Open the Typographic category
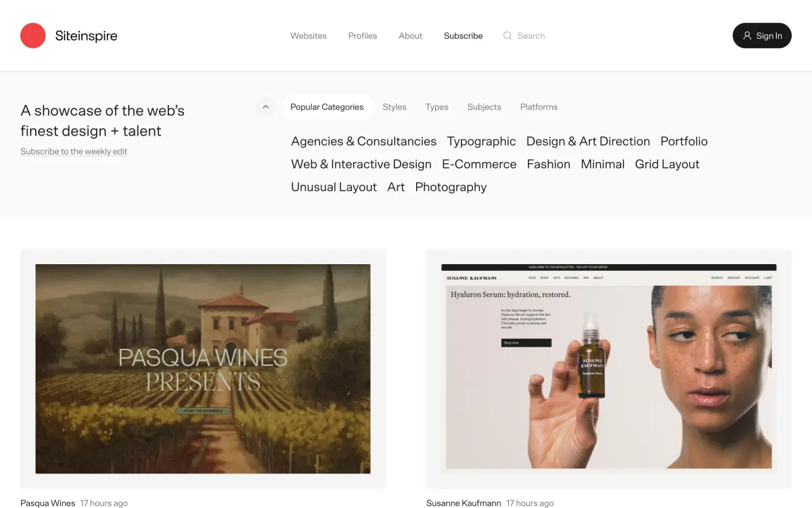Viewport: 812px width, 508px height. click(481, 142)
